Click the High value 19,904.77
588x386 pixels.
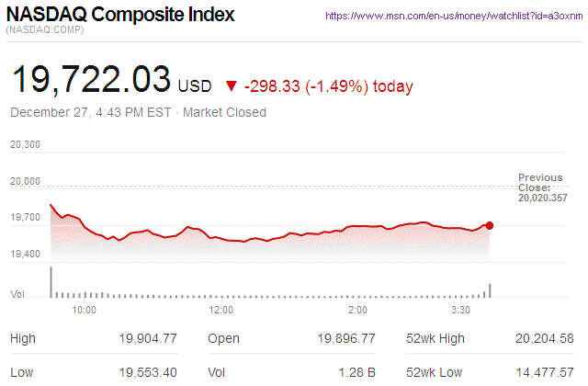[x=149, y=339]
